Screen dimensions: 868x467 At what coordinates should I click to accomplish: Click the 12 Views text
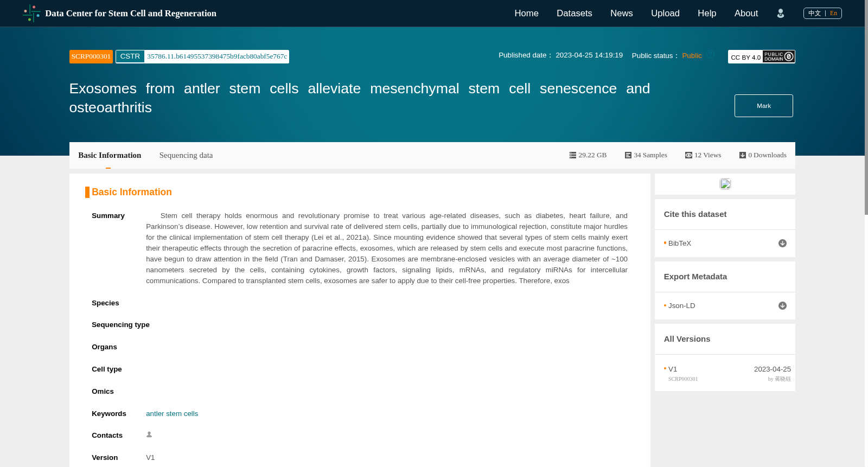click(x=708, y=155)
